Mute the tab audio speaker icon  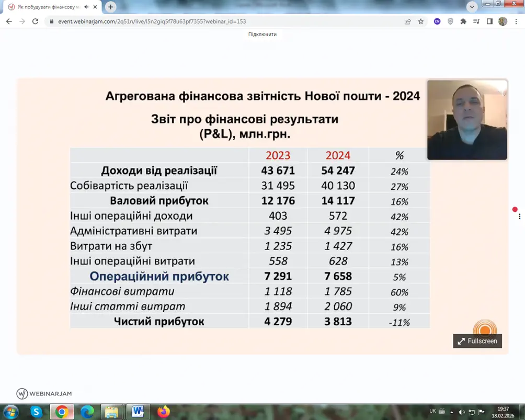[86, 7]
